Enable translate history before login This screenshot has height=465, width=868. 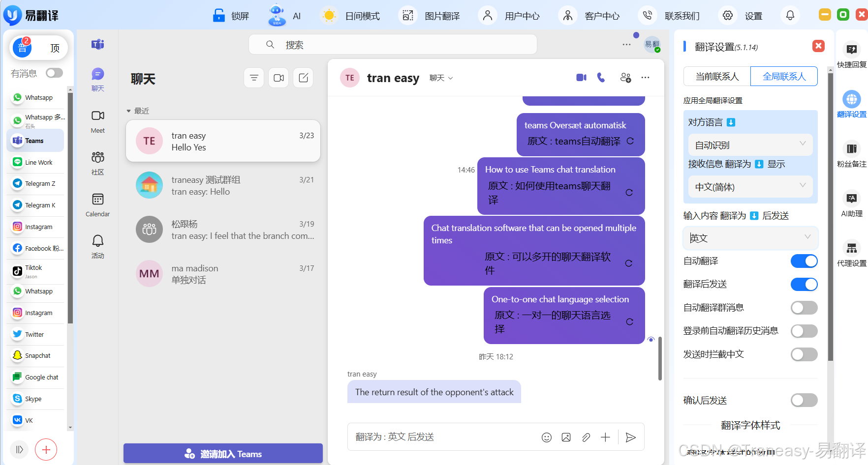[804, 331]
